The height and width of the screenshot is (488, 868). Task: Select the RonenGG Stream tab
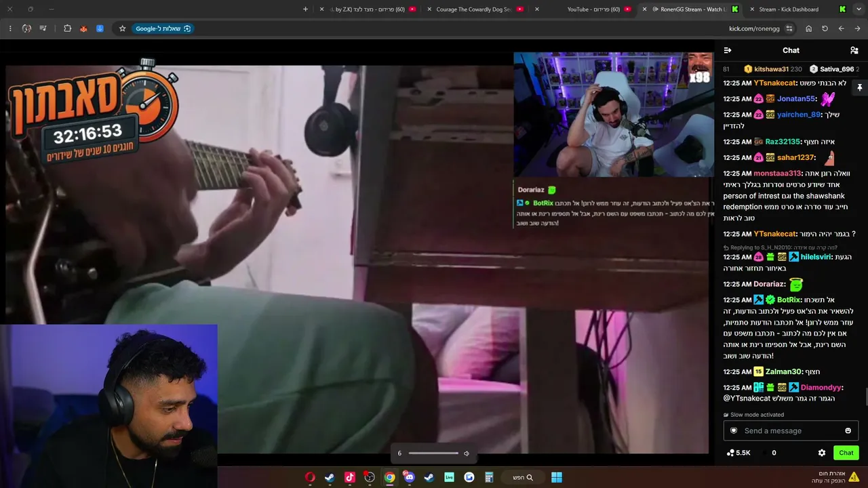click(692, 9)
